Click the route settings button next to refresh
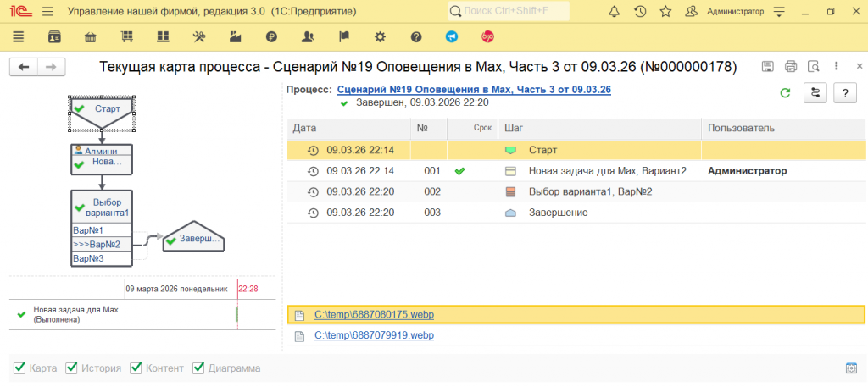Viewport: 868px width, 387px height. point(815,93)
